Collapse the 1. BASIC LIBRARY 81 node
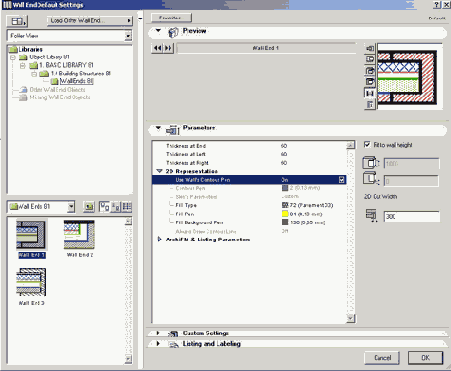 coord(23,65)
